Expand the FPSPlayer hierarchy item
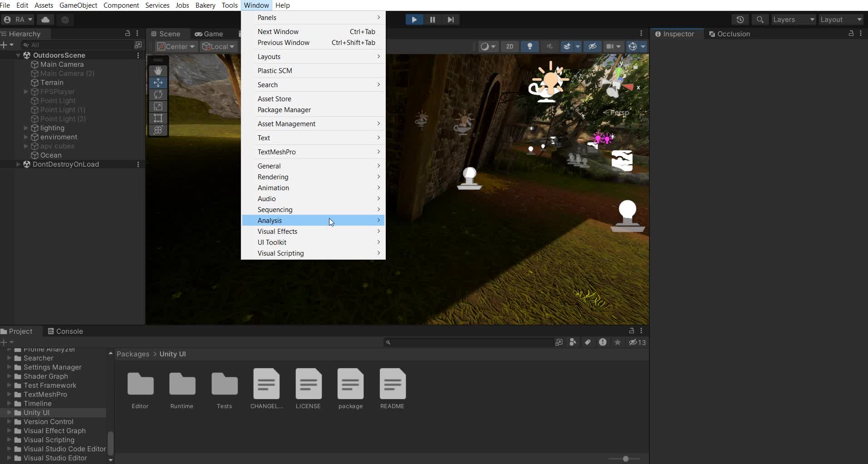 (x=26, y=92)
